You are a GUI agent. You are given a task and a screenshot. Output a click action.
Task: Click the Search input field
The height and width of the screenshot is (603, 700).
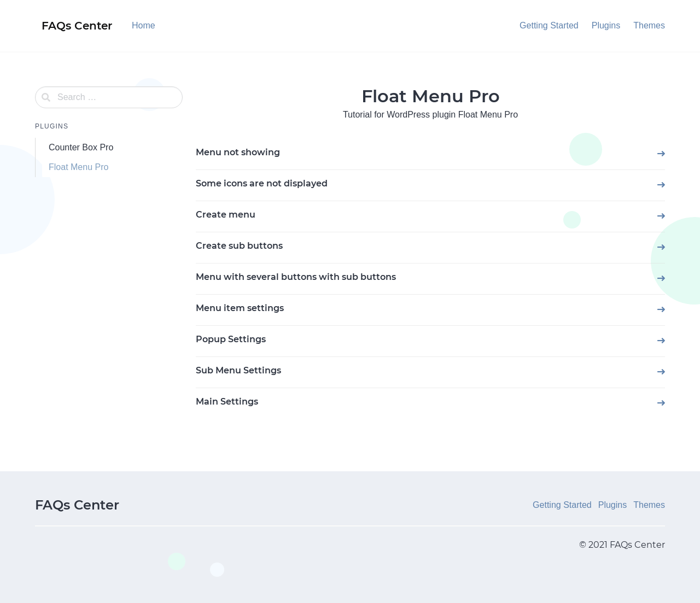[109, 97]
